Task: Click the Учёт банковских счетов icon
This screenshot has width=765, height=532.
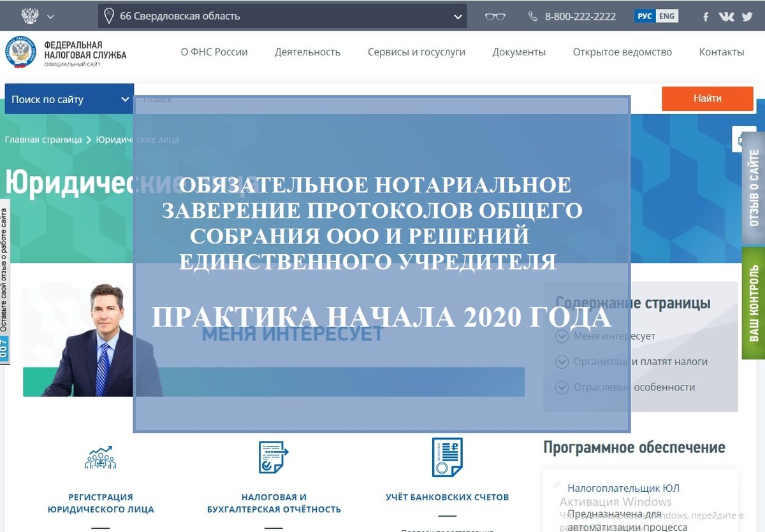Action: pos(448,457)
